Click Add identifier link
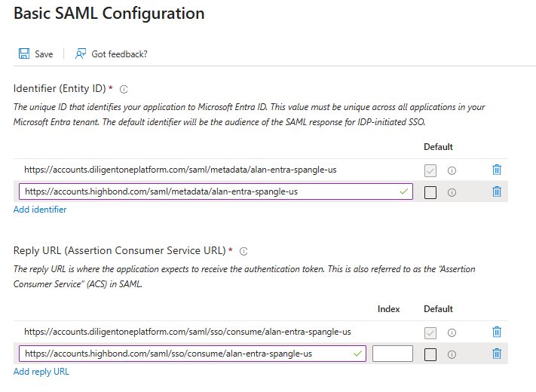Image resolution: width=536 pixels, height=392 pixels. pyautogui.click(x=40, y=210)
